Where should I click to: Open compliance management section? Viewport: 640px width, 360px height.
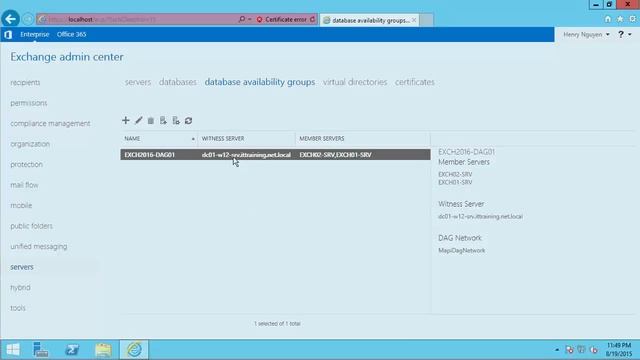tap(50, 123)
